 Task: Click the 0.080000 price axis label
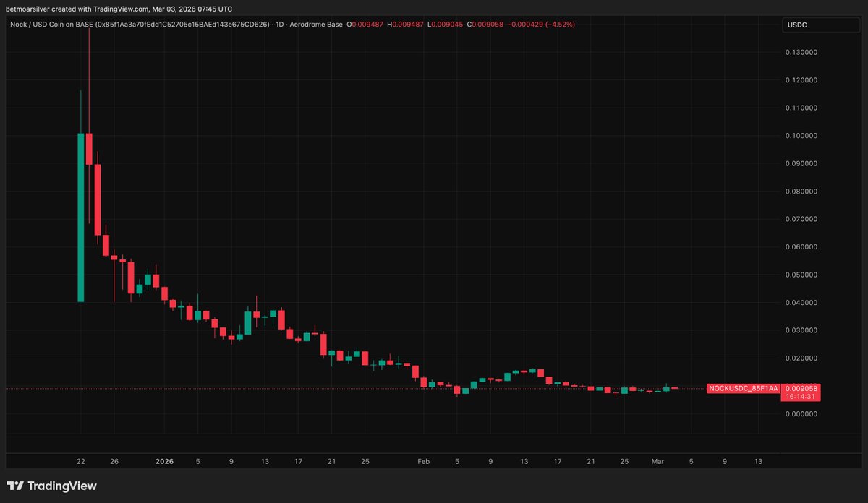tap(800, 192)
